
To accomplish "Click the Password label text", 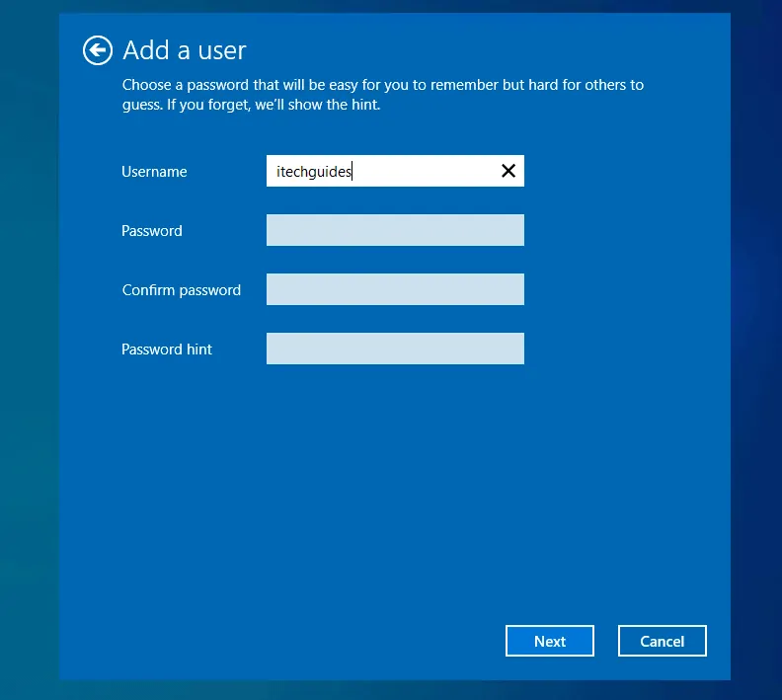I will click(152, 231).
